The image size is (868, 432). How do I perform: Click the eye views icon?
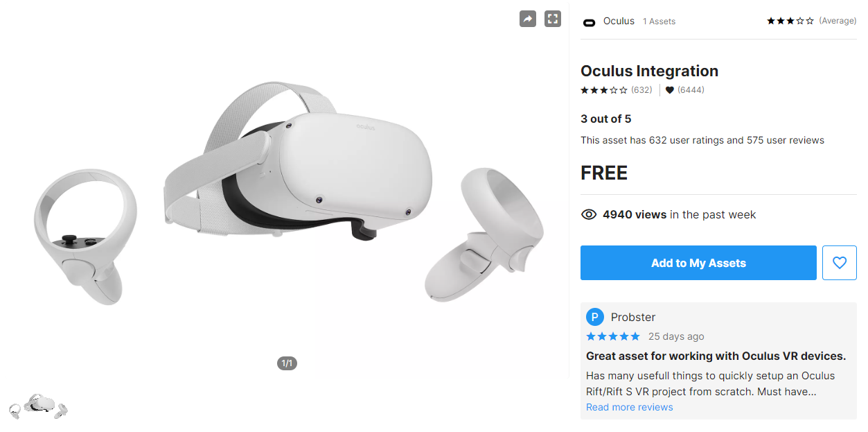[x=589, y=215]
